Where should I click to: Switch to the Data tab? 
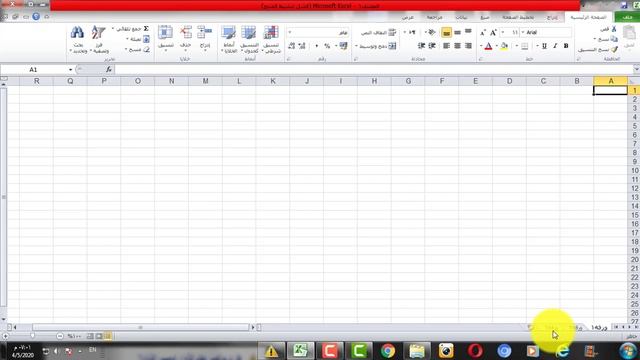pyautogui.click(x=461, y=17)
